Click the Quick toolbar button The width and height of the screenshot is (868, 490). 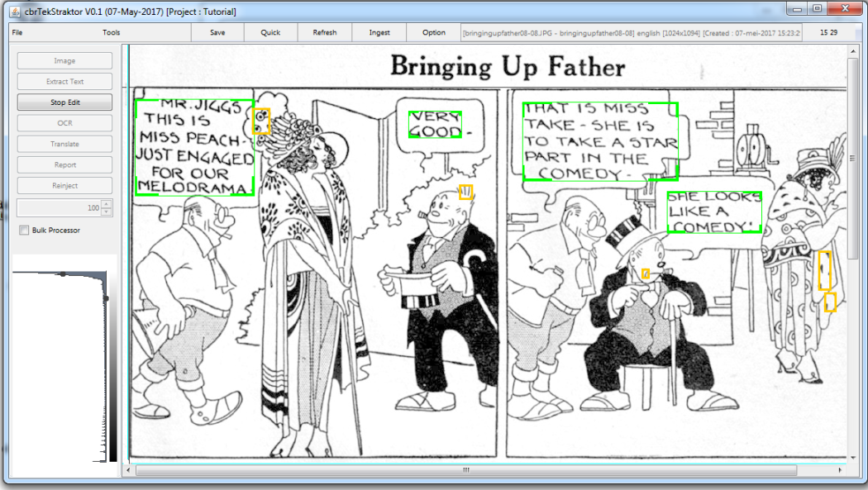[x=270, y=32]
